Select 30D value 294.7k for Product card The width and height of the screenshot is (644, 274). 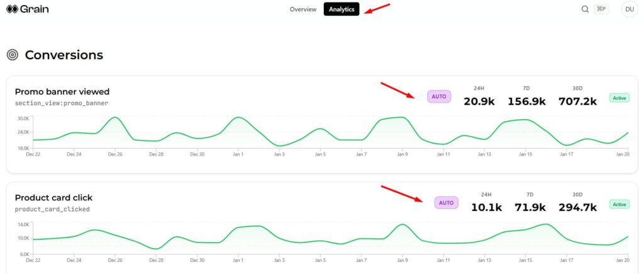point(577,207)
